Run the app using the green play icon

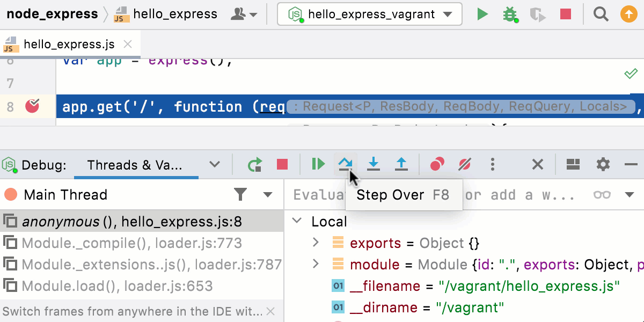[481, 13]
